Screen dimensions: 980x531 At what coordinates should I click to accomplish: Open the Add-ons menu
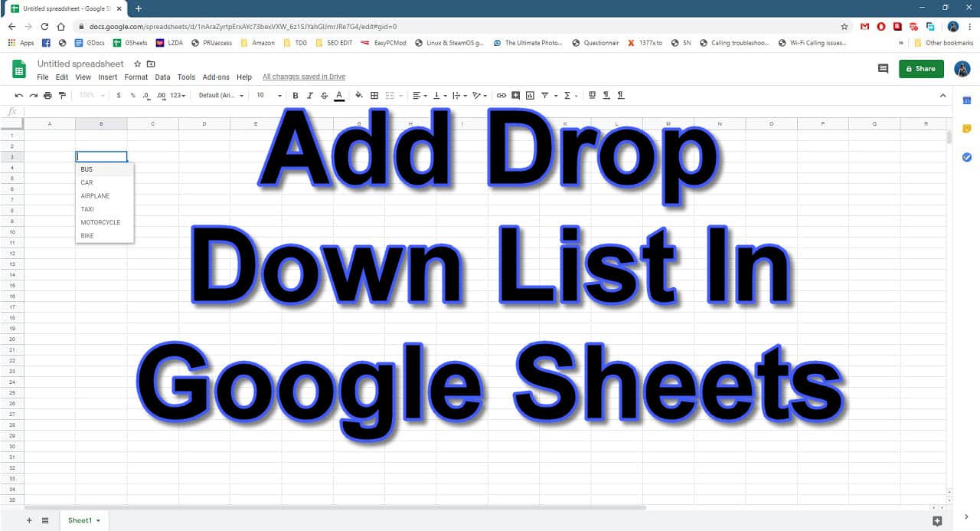(215, 77)
